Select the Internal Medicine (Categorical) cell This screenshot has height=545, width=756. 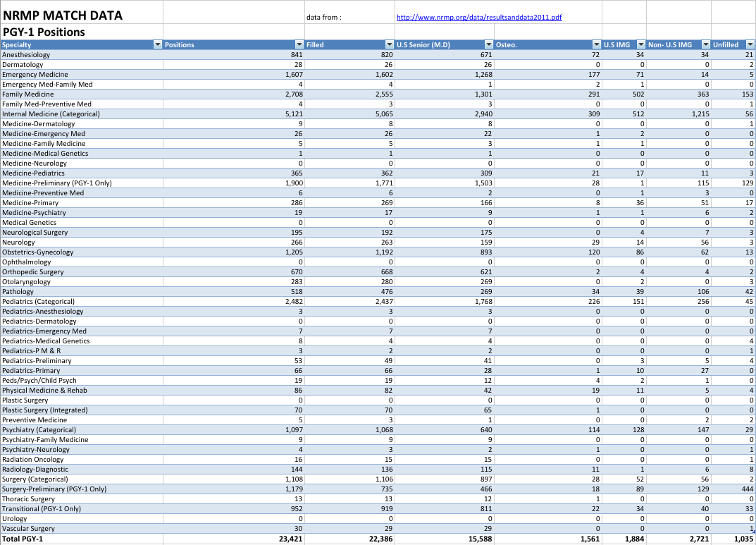(82, 114)
